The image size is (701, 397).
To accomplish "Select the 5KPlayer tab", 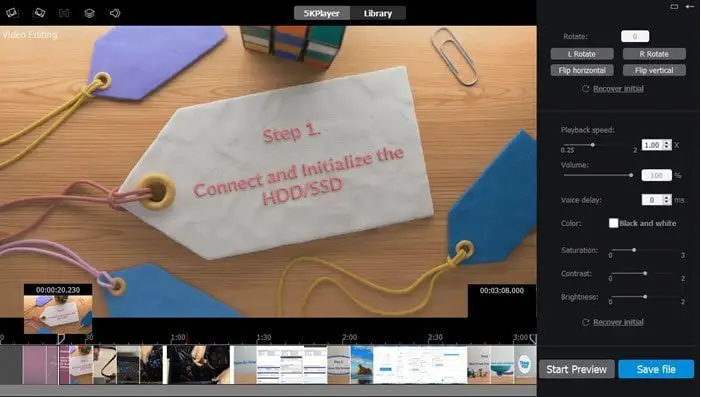I will pyautogui.click(x=322, y=13).
